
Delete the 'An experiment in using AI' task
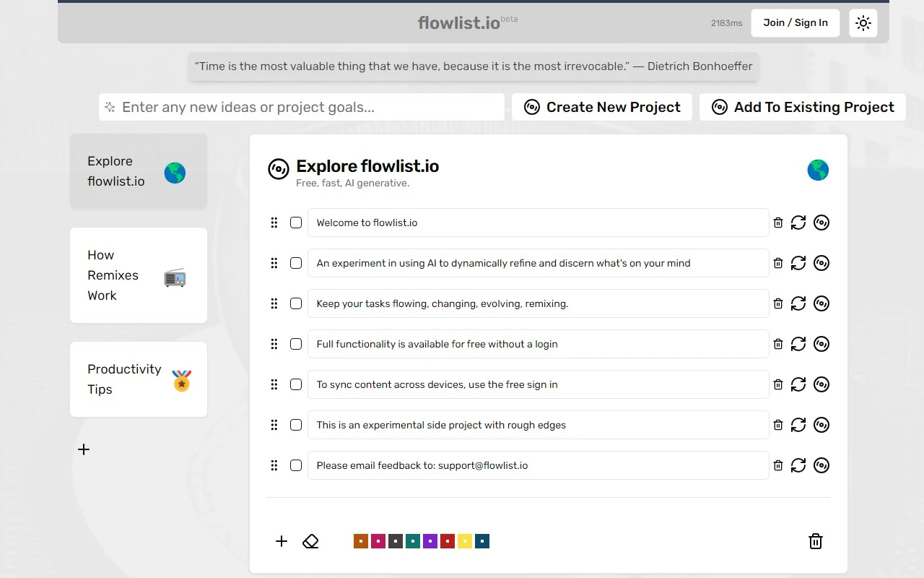click(778, 263)
